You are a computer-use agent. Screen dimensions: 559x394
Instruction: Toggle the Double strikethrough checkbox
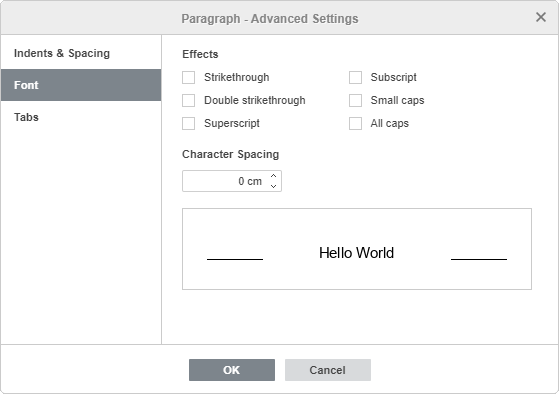pyautogui.click(x=188, y=101)
